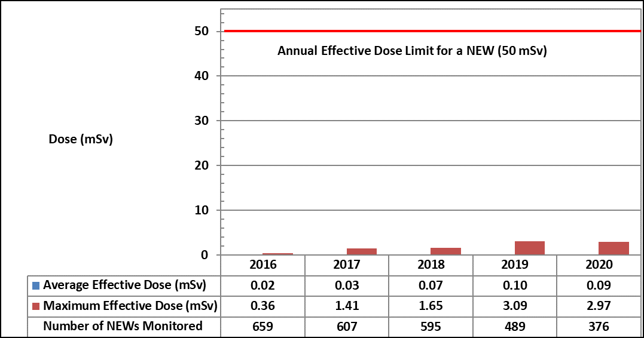Click the y-axis label 0
The width and height of the screenshot is (644, 338).
click(x=205, y=255)
